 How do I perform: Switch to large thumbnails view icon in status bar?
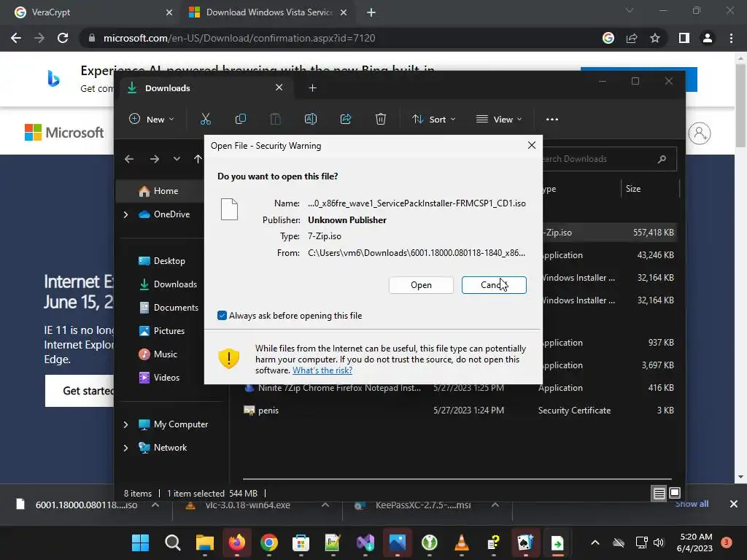675,494
